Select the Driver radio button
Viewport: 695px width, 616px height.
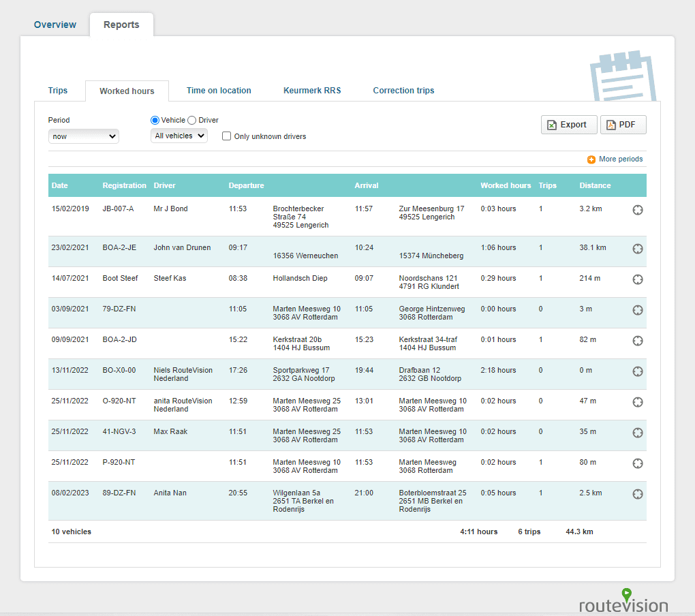click(x=192, y=120)
